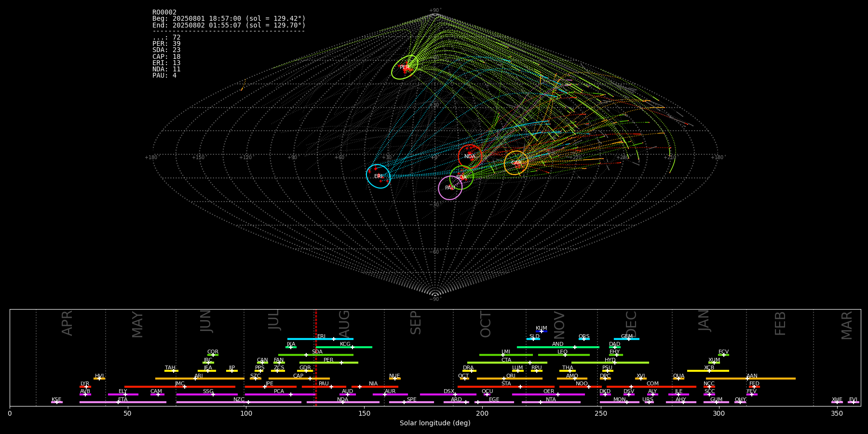
Task: Click the COR shower bar in the timeline
Action: pyautogui.click(x=213, y=355)
